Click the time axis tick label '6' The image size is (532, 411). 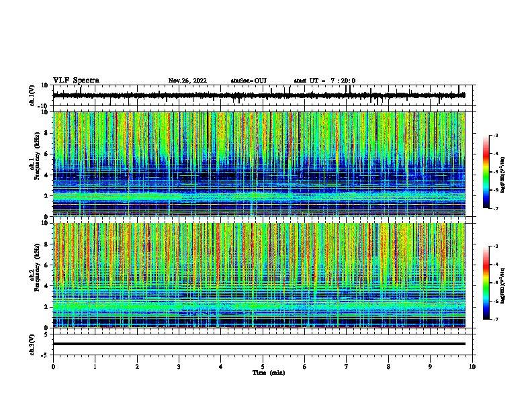click(305, 367)
